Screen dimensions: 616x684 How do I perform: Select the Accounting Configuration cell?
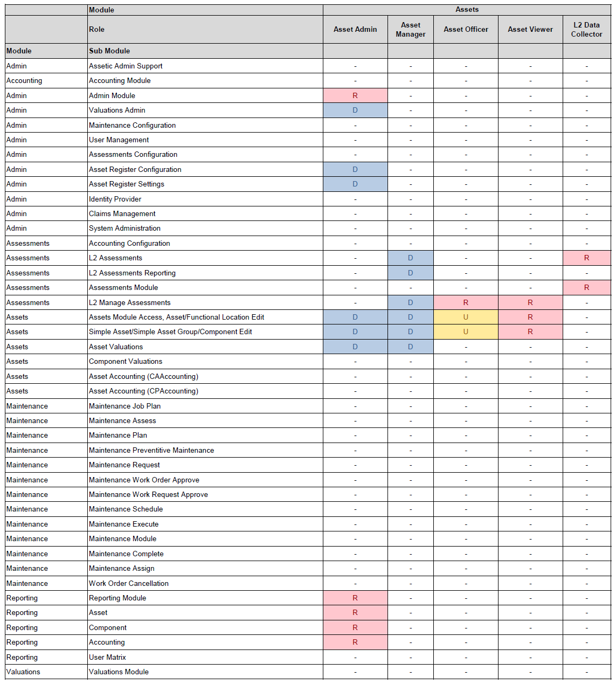coord(205,243)
